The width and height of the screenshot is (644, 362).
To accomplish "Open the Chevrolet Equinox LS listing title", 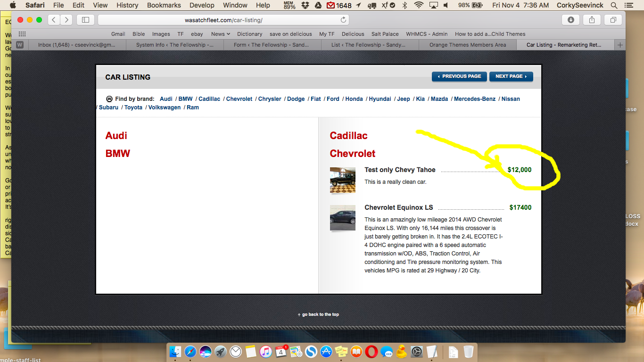I will point(399,207).
